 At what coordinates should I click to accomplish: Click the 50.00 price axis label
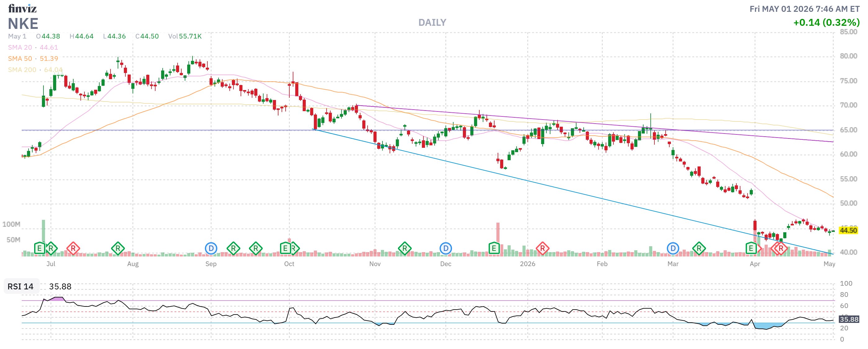point(848,203)
